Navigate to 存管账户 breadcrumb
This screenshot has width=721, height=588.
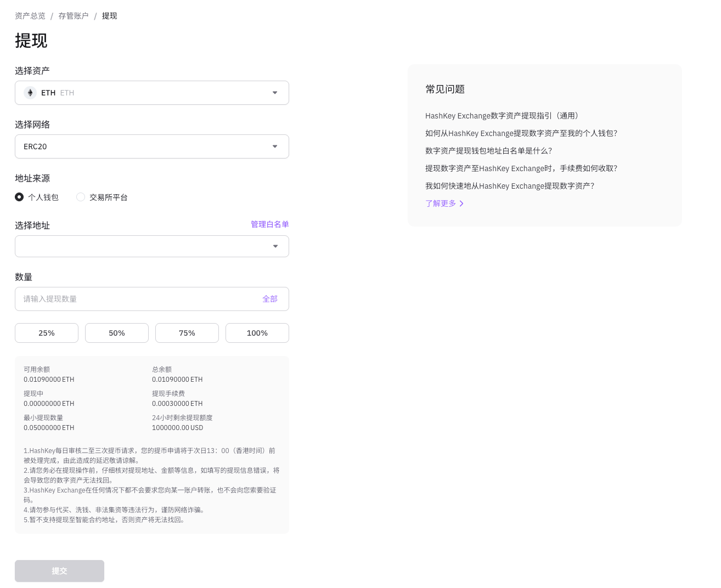click(x=74, y=16)
